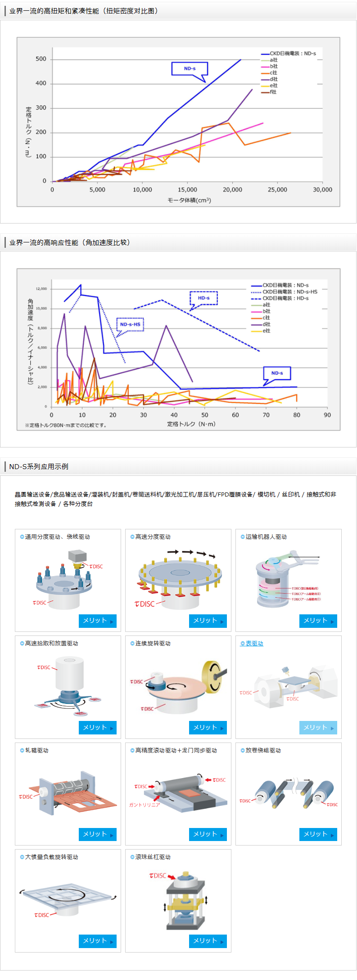Click the bullet icon before 轧辊驱动

click(x=22, y=751)
